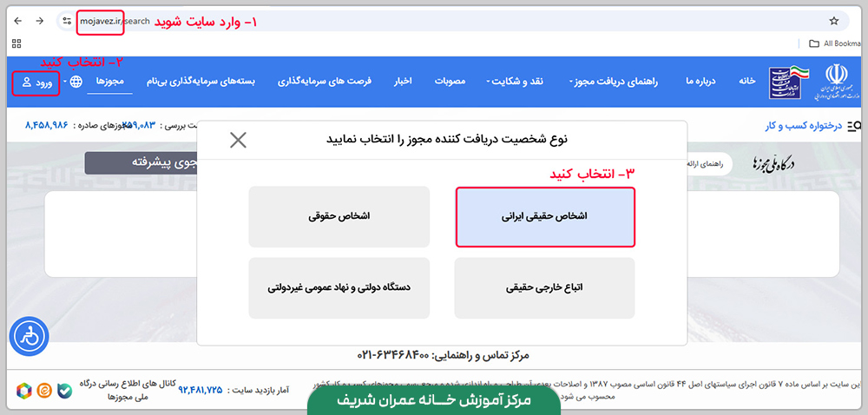868x415 pixels.
Task: Open بسته‌های سرمایه‌گذاری بی‌نام menu item
Action: pos(201,82)
